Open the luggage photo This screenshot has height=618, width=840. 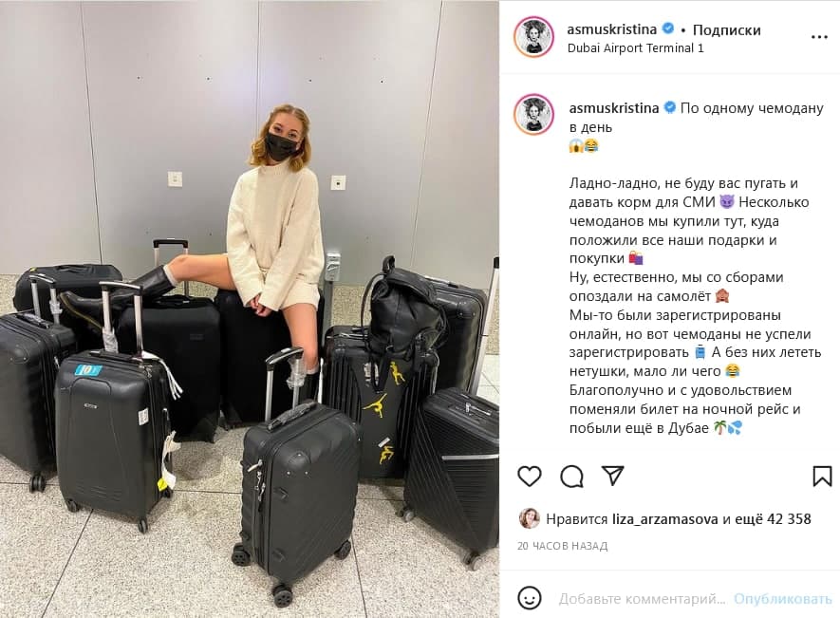tap(250, 309)
